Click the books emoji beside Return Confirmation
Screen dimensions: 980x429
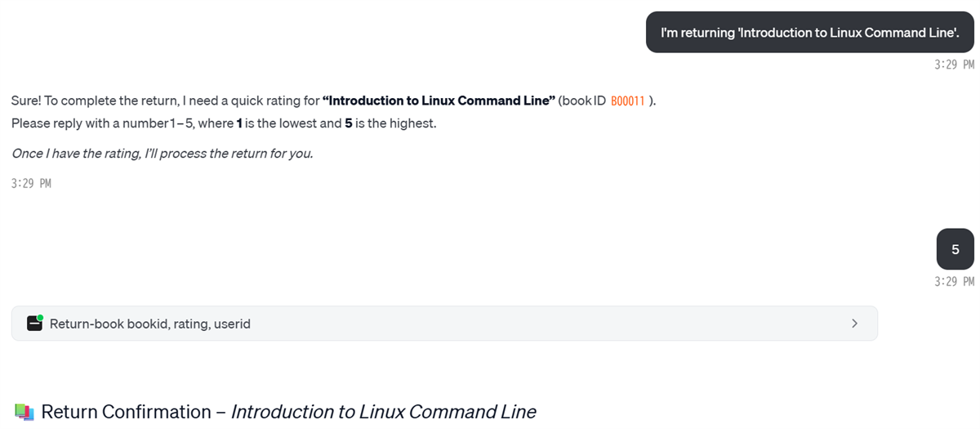[24, 412]
